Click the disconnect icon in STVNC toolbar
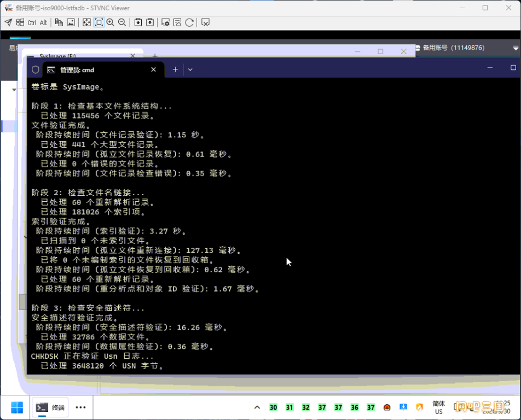 205,22
